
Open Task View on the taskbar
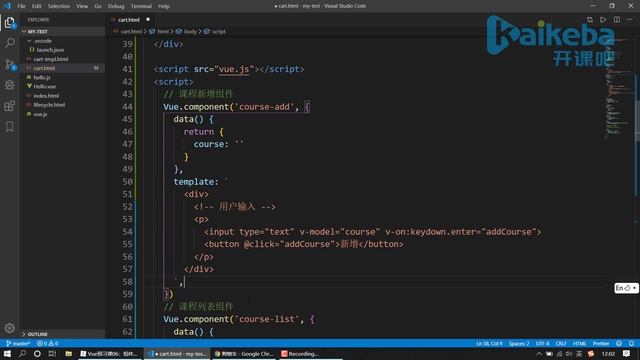[x=52, y=353]
